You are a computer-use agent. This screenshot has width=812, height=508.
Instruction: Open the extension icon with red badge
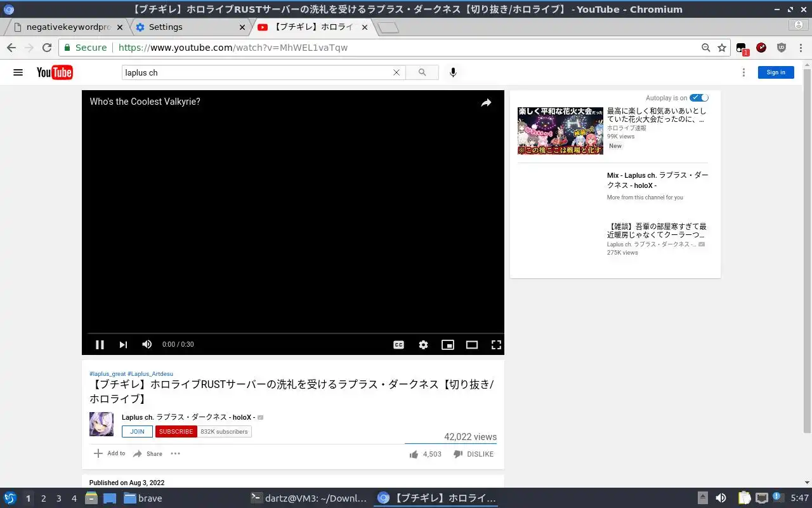click(742, 48)
